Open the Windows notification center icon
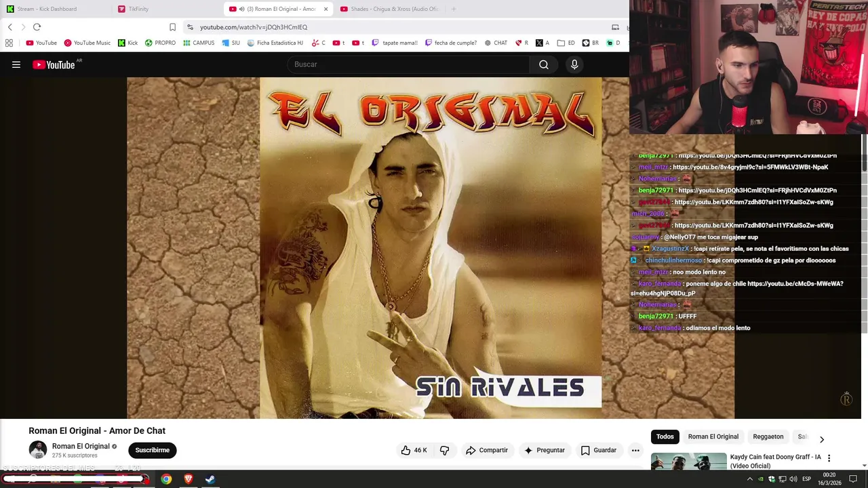868x488 pixels. 853,479
